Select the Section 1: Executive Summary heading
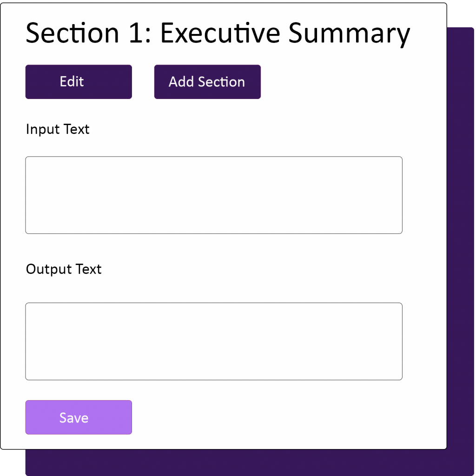Image resolution: width=476 pixels, height=476 pixels. pos(218,33)
